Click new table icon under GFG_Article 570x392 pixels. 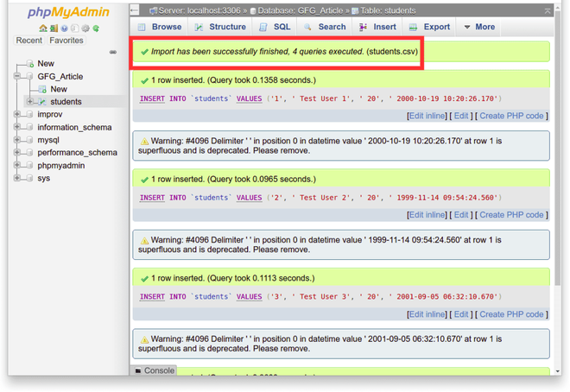point(42,89)
